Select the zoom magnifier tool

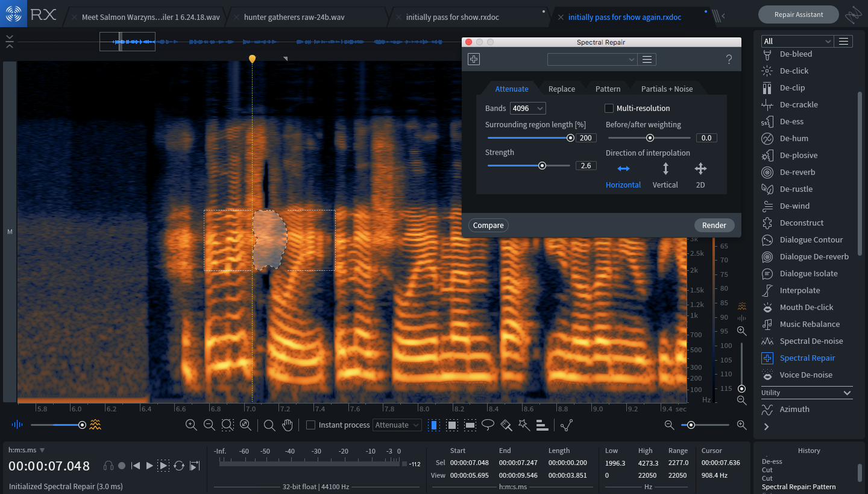pyautogui.click(x=269, y=425)
